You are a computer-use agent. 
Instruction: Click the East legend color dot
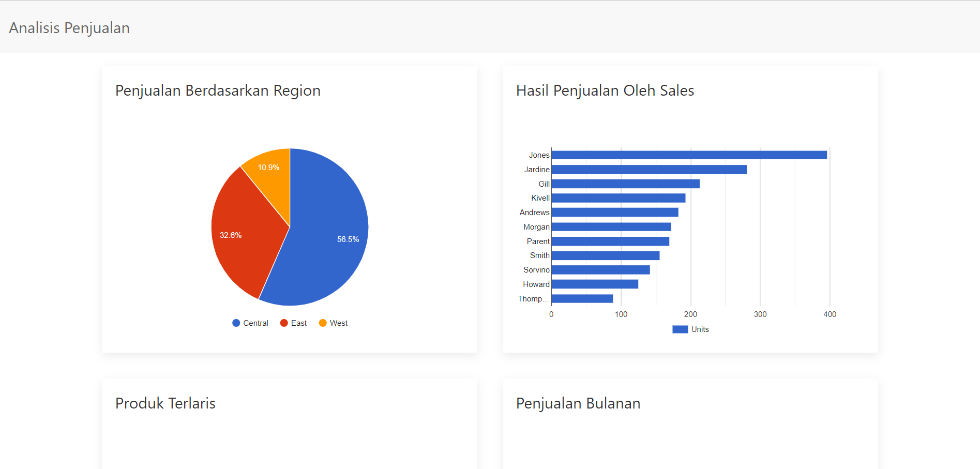(284, 323)
